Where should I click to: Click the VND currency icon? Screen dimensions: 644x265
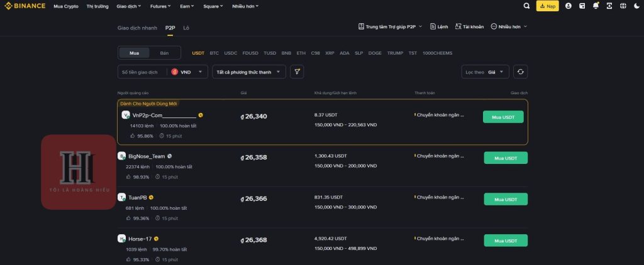[175, 72]
